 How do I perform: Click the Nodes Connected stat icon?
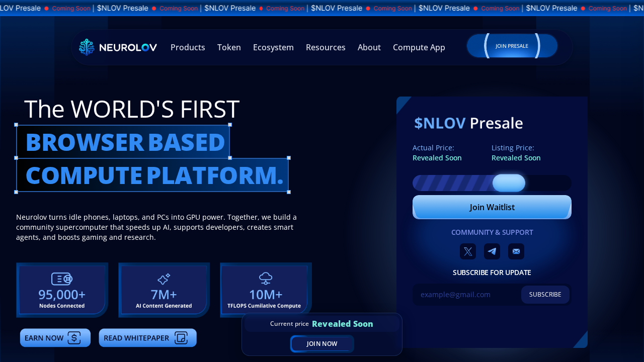tap(62, 279)
